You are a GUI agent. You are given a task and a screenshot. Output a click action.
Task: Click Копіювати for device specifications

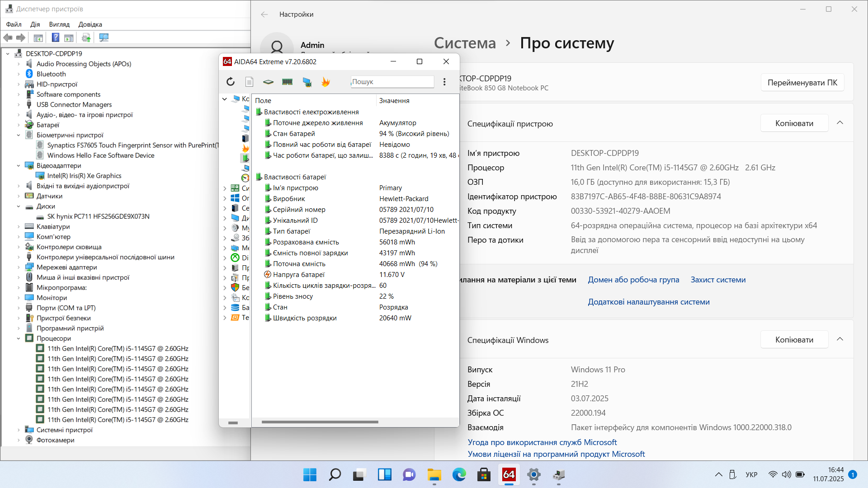pos(794,123)
